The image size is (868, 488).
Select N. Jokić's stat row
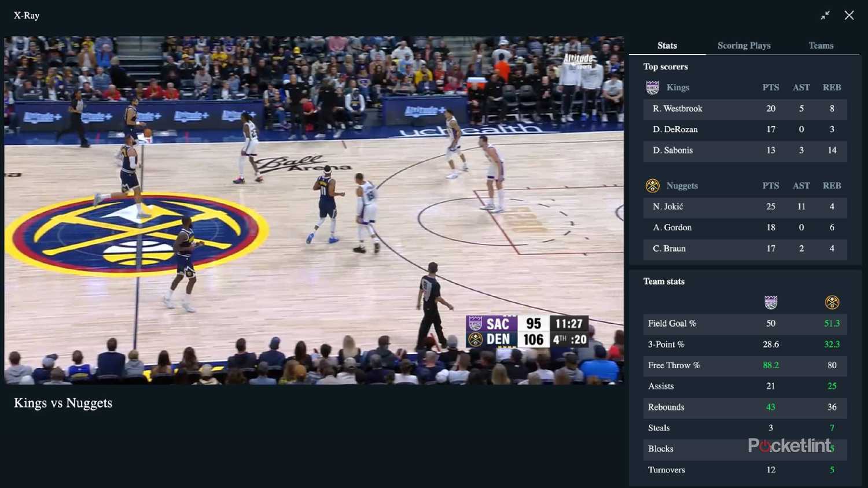745,207
